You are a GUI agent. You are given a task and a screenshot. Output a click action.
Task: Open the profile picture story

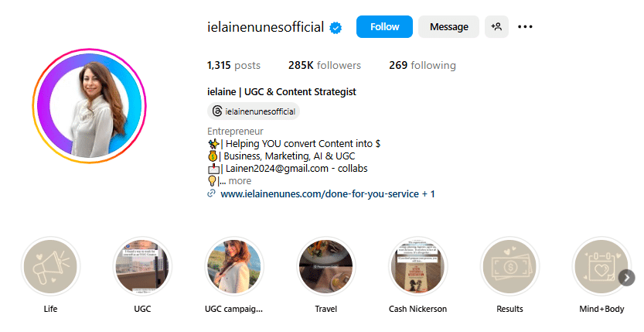tap(90, 106)
